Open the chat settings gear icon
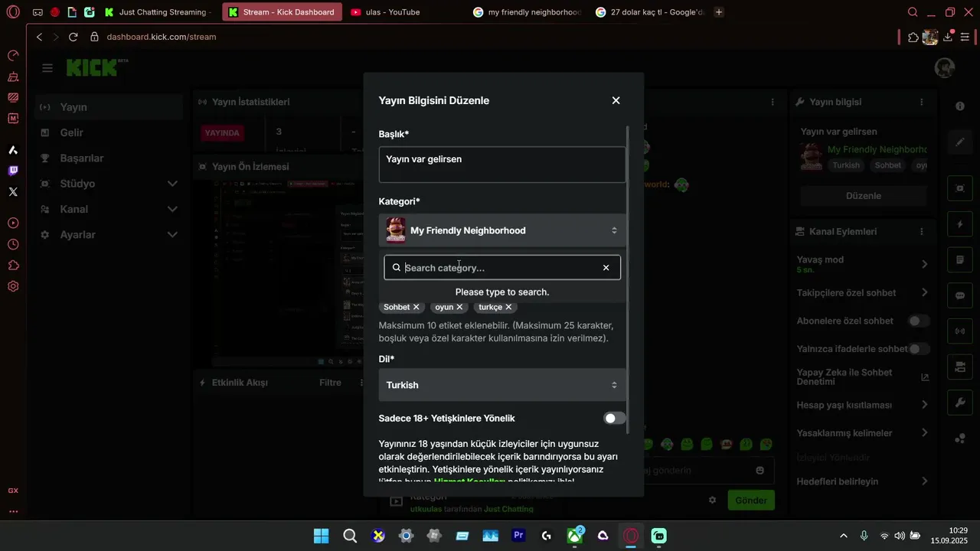 tap(712, 500)
